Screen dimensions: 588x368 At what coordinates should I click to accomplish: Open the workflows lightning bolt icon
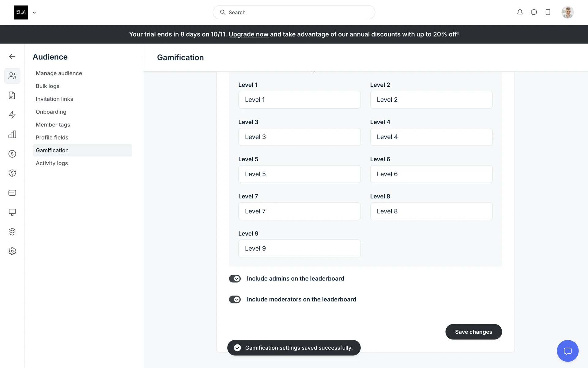pyautogui.click(x=12, y=115)
